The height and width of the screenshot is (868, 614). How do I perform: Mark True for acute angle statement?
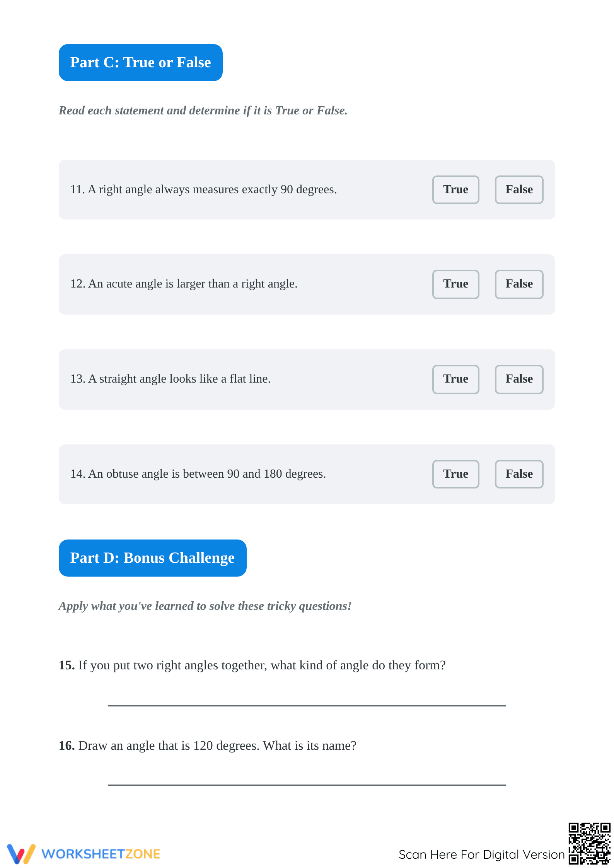coord(455,284)
